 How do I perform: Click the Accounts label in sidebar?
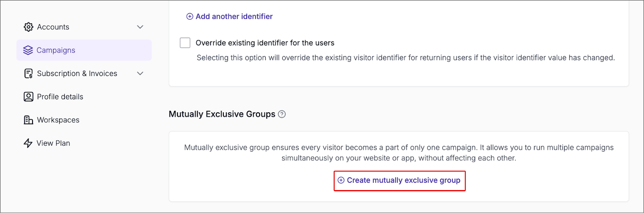click(53, 27)
